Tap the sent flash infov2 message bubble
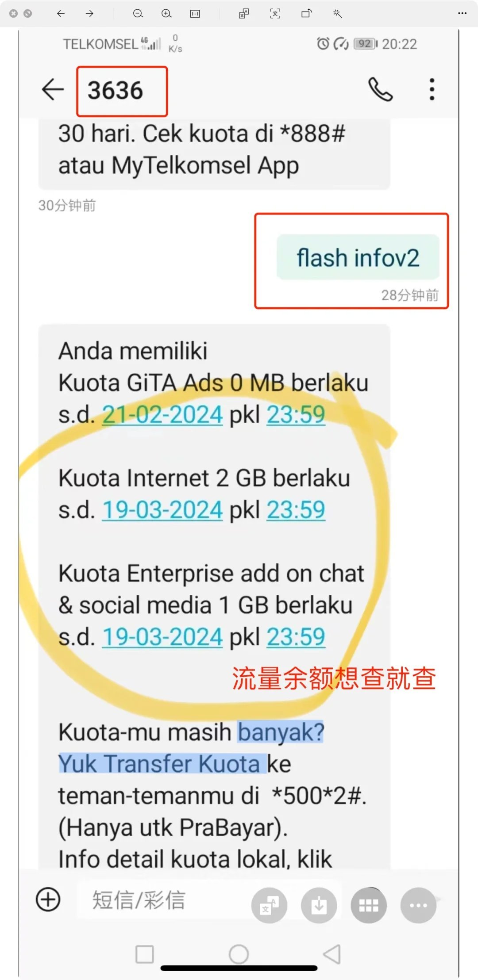Image resolution: width=478 pixels, height=980 pixels. (358, 257)
